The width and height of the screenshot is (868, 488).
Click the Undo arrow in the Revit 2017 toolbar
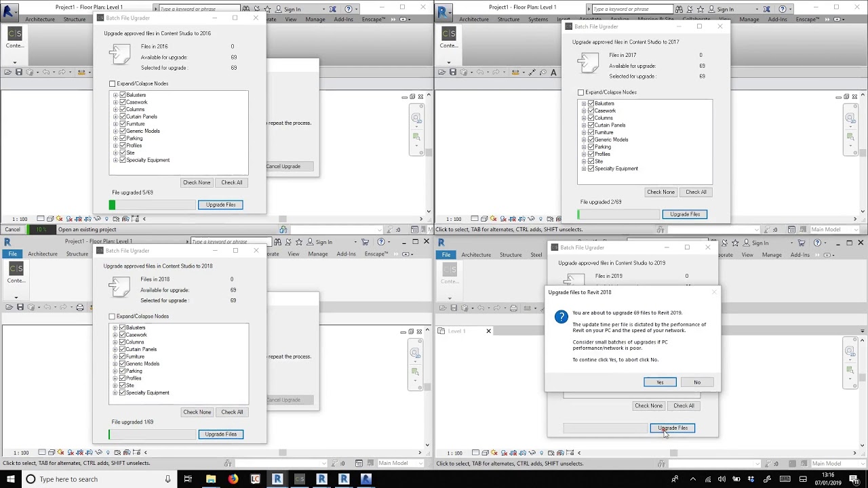(x=480, y=73)
